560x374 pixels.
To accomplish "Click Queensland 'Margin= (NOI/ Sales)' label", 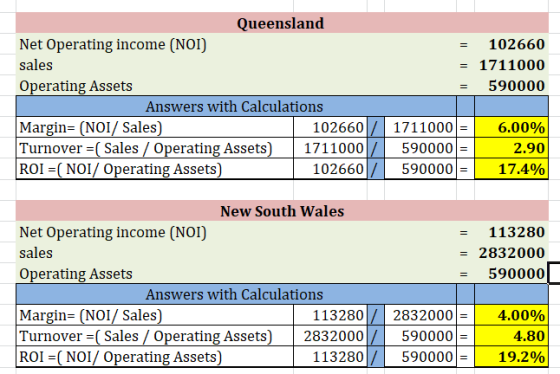I will coord(91,128).
